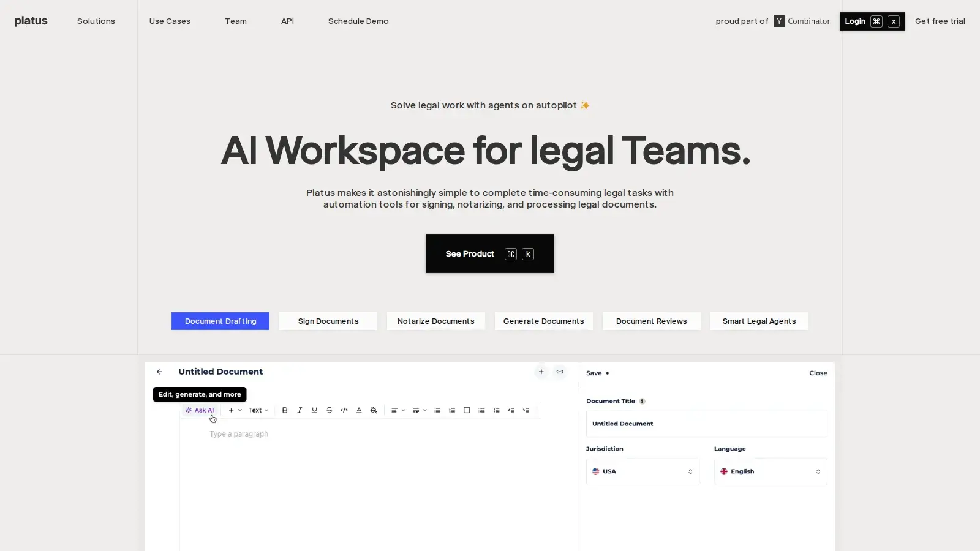This screenshot has width=980, height=551.
Task: Open the Ask AI assistant
Action: click(x=200, y=410)
